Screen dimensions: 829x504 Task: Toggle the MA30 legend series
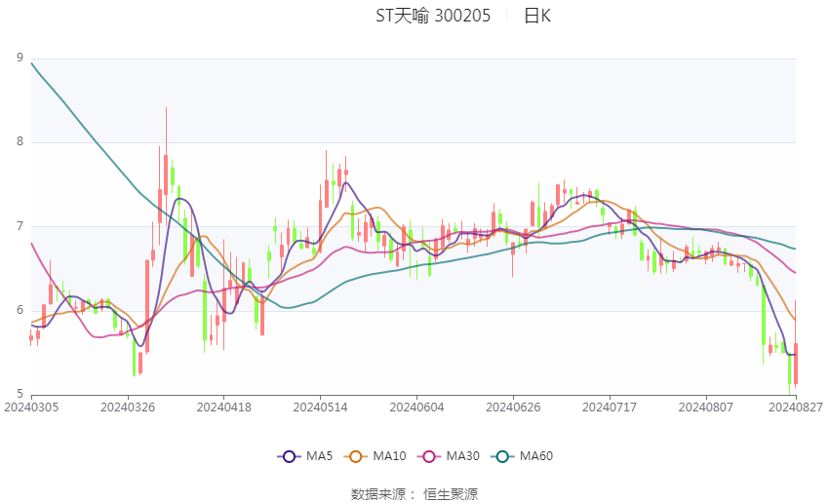pos(449,456)
